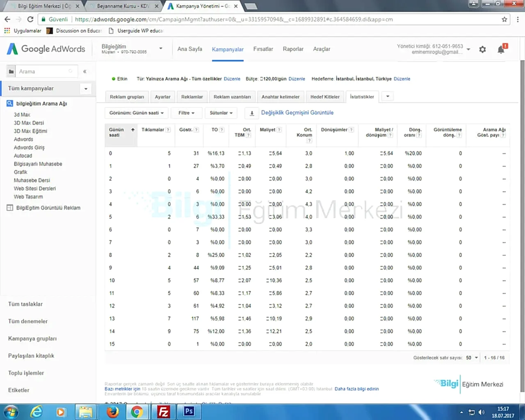Screen dimensions: 525x420
Task: Click the Google AdWords logo
Action: pos(46,49)
